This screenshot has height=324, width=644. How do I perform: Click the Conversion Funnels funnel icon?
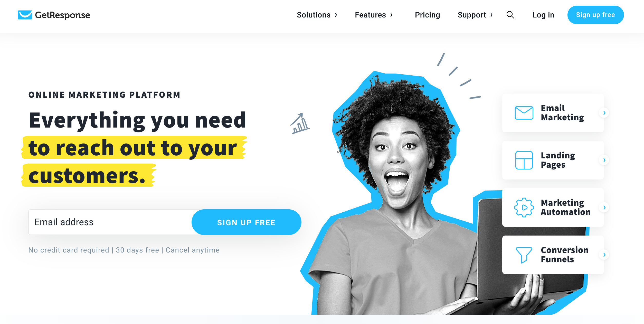(x=524, y=255)
